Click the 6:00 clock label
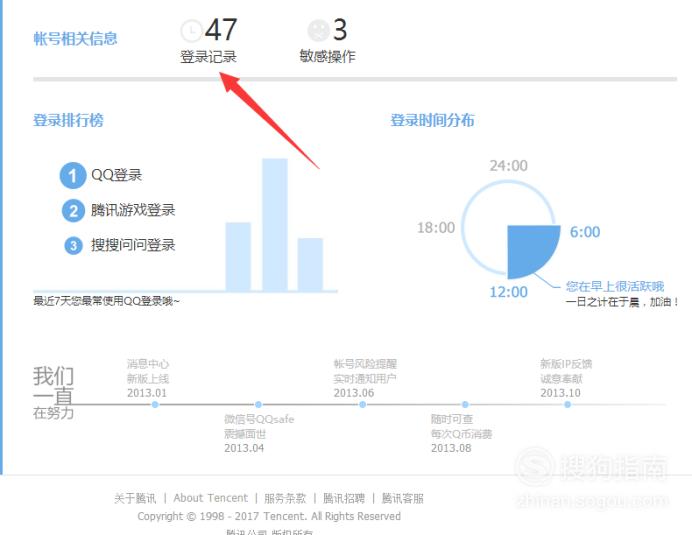This screenshot has width=692, height=535. coord(585,232)
